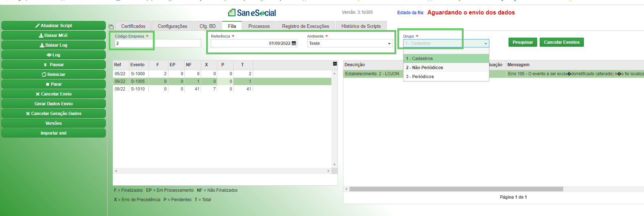Click the horizontal scrollbar under message table
Viewport: 644px width, 216px height.
click(456, 189)
